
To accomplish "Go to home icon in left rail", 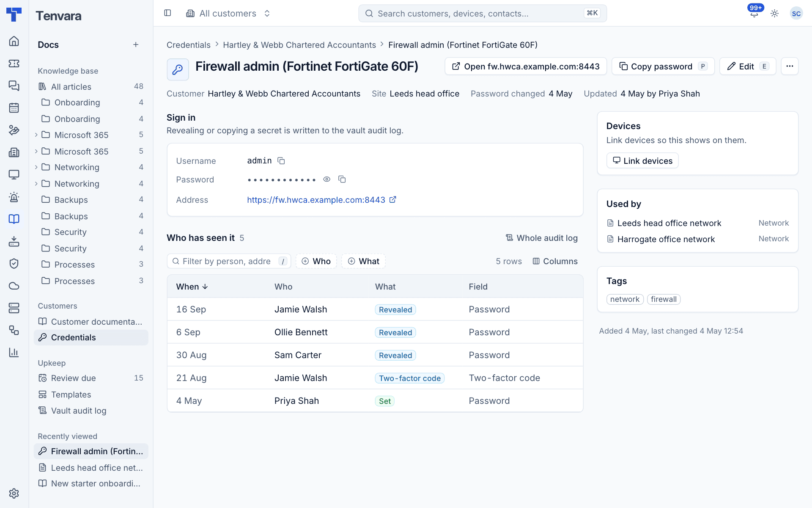I will point(14,41).
